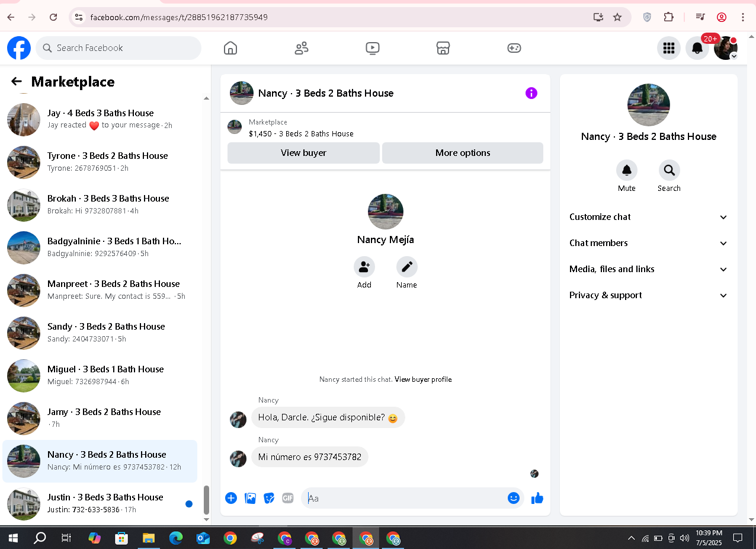The height and width of the screenshot is (549, 756).
Task: Open more actions plus icon
Action: pos(231,498)
